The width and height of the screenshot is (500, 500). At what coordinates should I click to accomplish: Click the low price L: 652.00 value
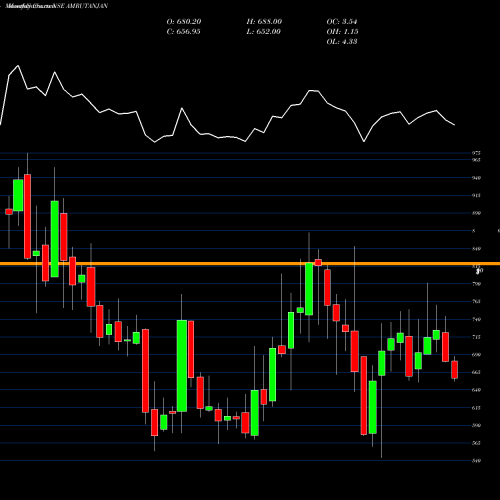coord(264,32)
